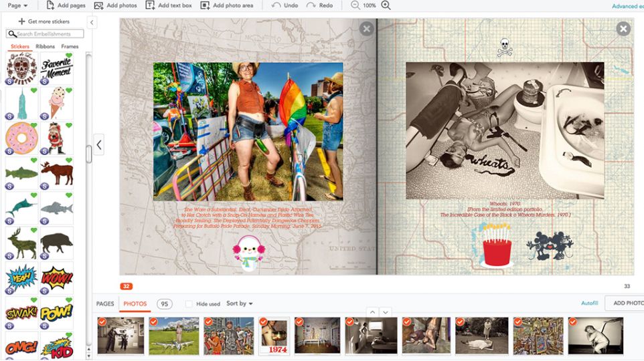Toggle the heart on the Favorite Moment sticker
644x361 pixels.
point(69,55)
